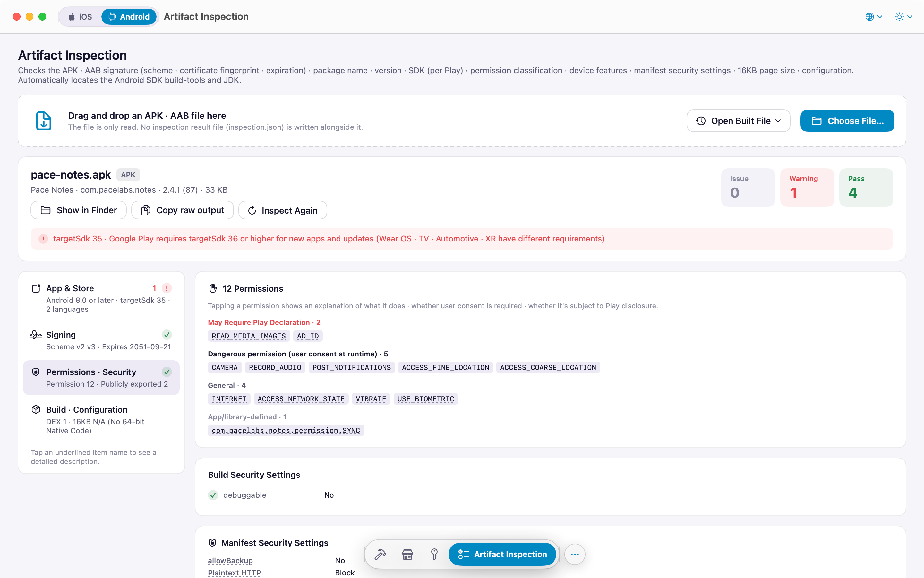924x578 pixels.
Task: Switch platform to iOS
Action: click(x=80, y=17)
